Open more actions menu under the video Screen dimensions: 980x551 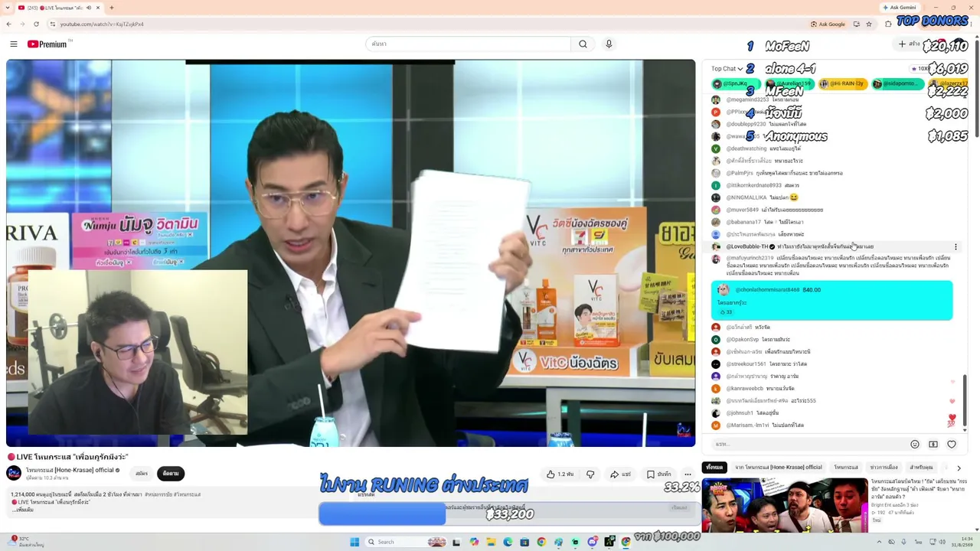point(688,474)
